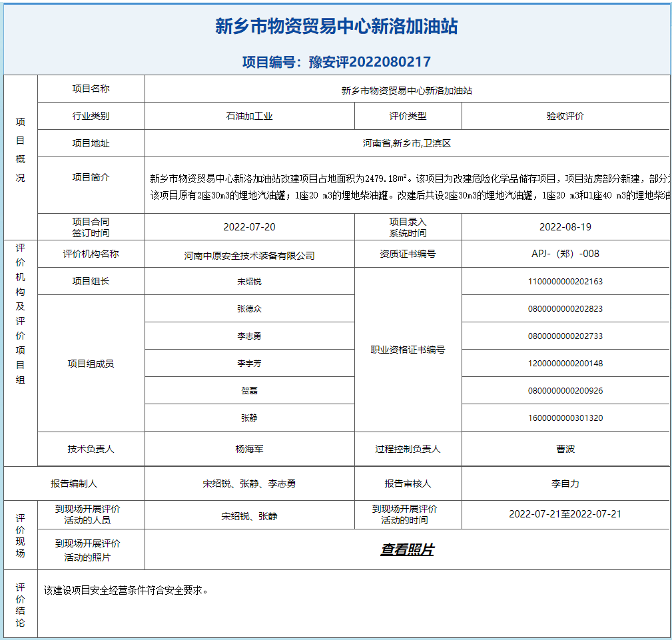Image resolution: width=672 pixels, height=640 pixels.
Task: Click the 报告审核人 label
Action: pos(408,483)
